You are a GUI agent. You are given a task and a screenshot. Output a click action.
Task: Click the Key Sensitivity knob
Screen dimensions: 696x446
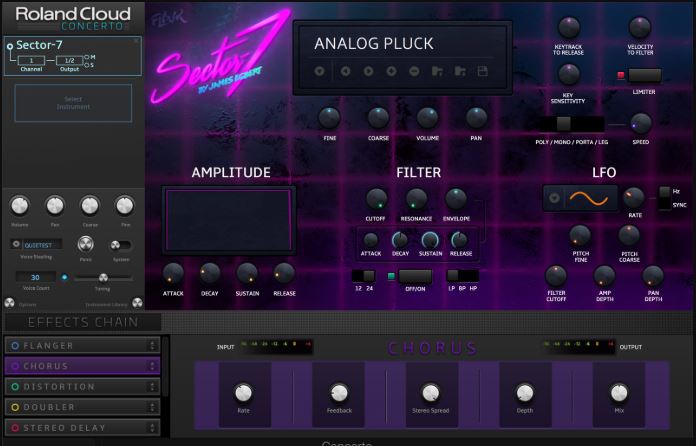point(569,75)
